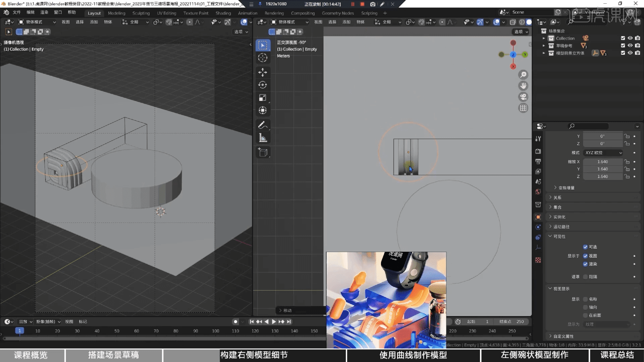The height and width of the screenshot is (362, 644).
Task: Open the Texture properties checkerboard tab
Action: 538,260
